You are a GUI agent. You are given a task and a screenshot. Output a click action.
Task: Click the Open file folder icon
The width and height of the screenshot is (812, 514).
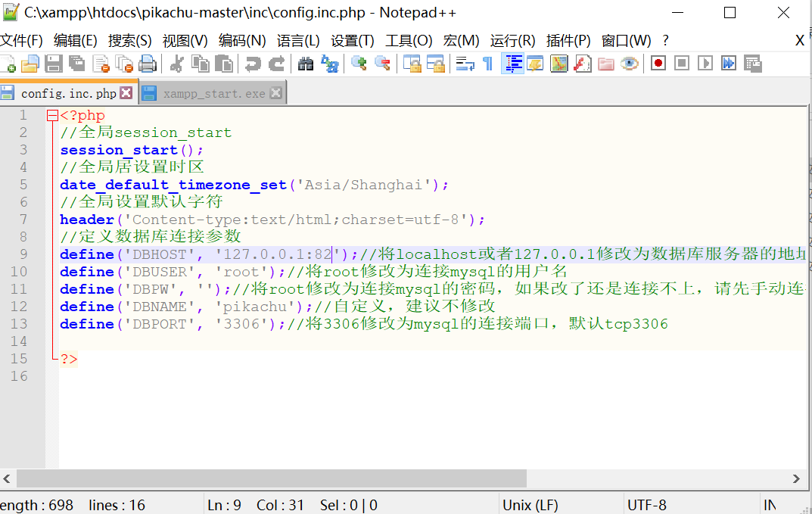[30, 64]
